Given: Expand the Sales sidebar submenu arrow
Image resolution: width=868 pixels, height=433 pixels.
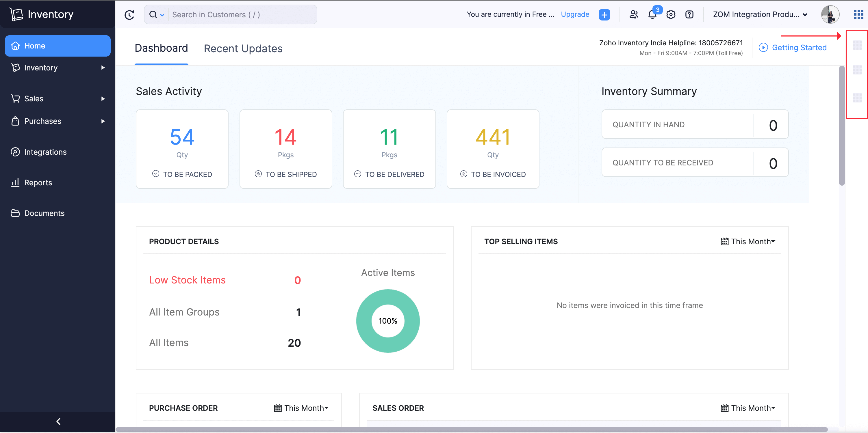Looking at the screenshot, I should click(x=103, y=99).
